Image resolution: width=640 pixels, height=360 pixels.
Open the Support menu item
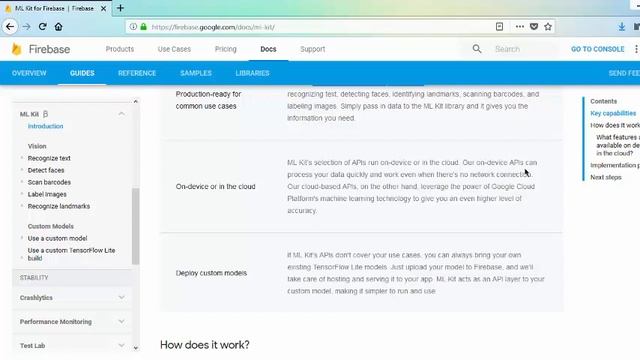tap(313, 49)
